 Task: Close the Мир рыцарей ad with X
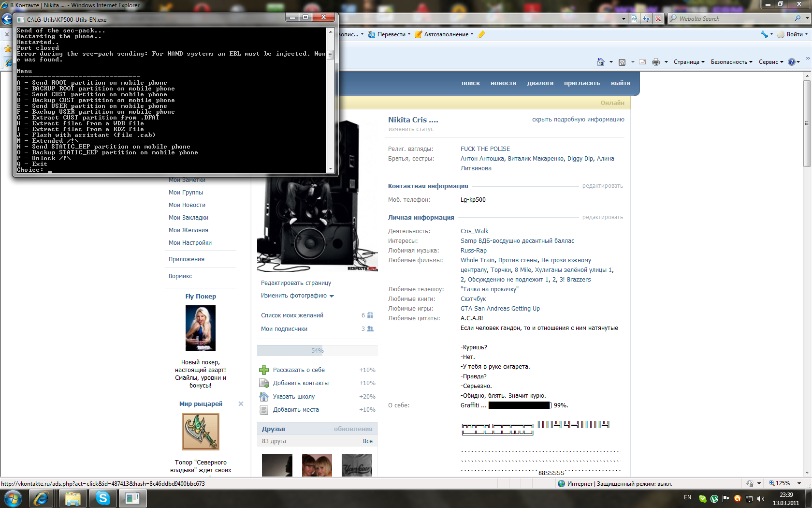241,404
